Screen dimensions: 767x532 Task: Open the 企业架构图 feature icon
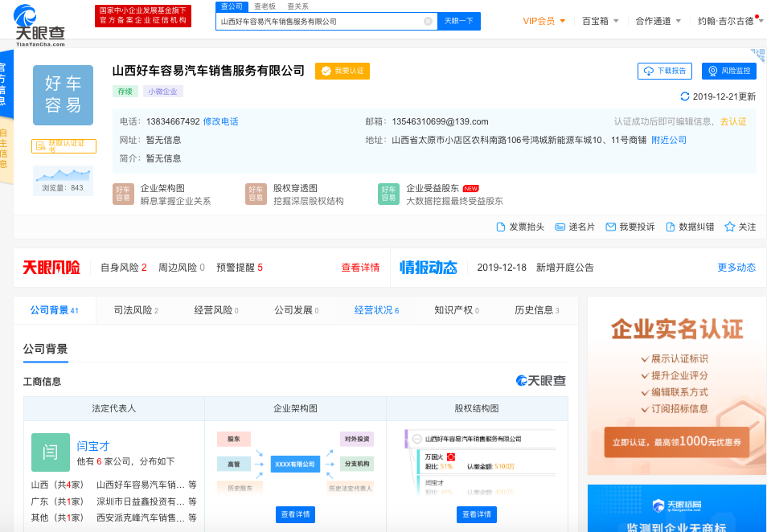[x=123, y=194]
